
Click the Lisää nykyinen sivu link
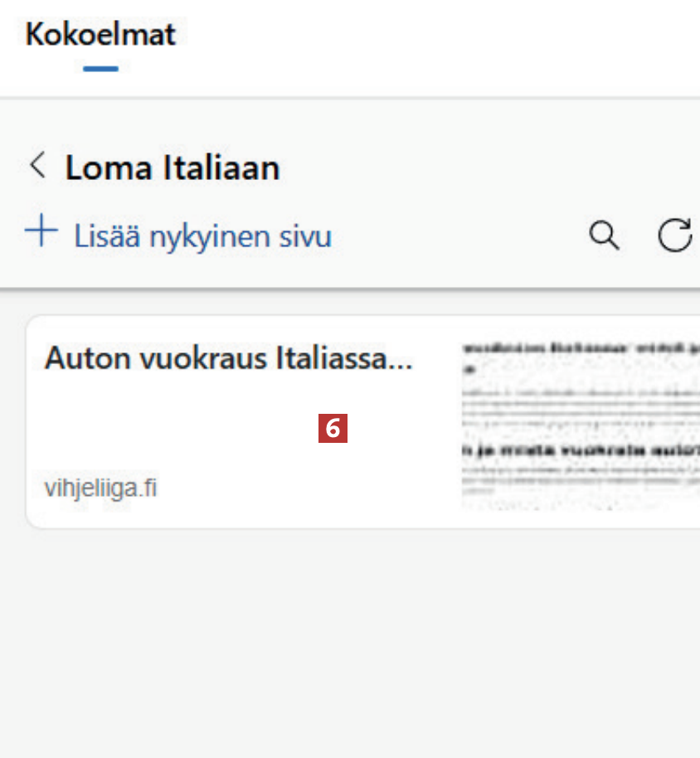click(x=202, y=236)
